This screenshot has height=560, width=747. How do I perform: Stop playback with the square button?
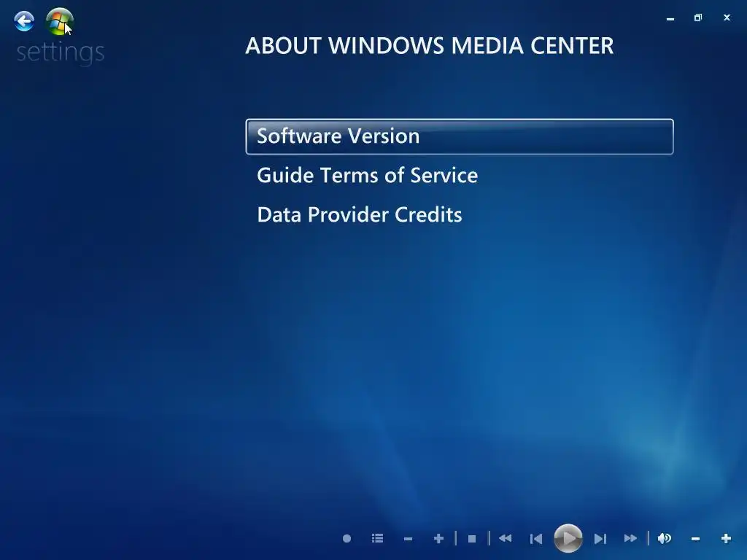472,539
